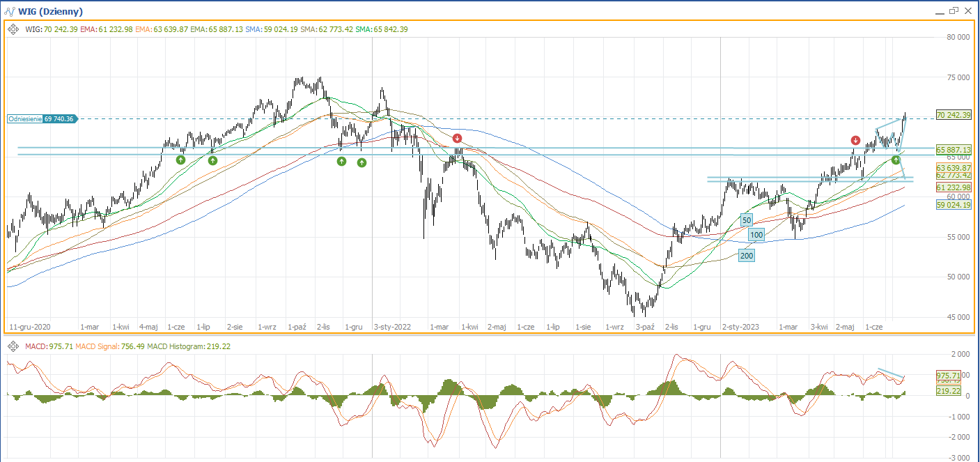Click the pan icon in the WIG chart panel
Image resolution: width=980 pixels, height=462 pixels.
click(13, 29)
